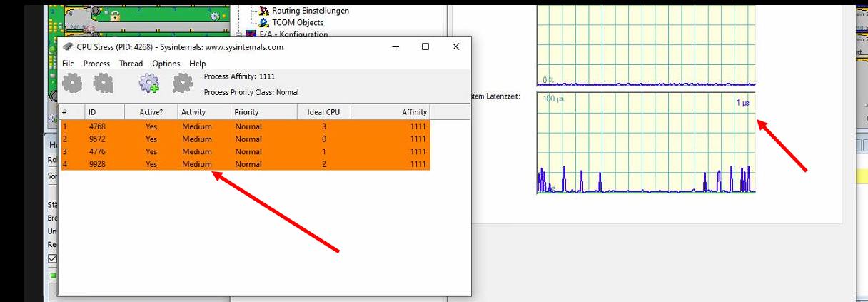The width and height of the screenshot is (868, 302).
Task: Click Normal priority of thread 9572
Action: pos(248,139)
